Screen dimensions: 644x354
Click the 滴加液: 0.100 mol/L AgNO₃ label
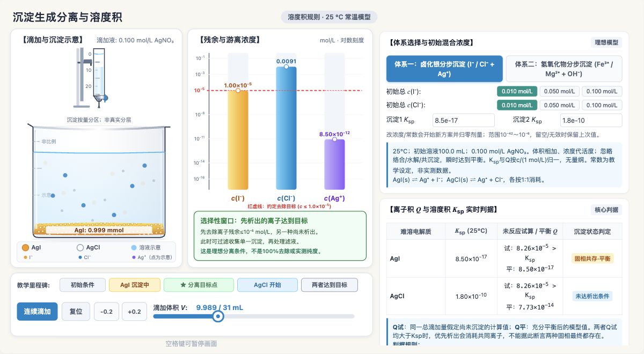(x=135, y=40)
